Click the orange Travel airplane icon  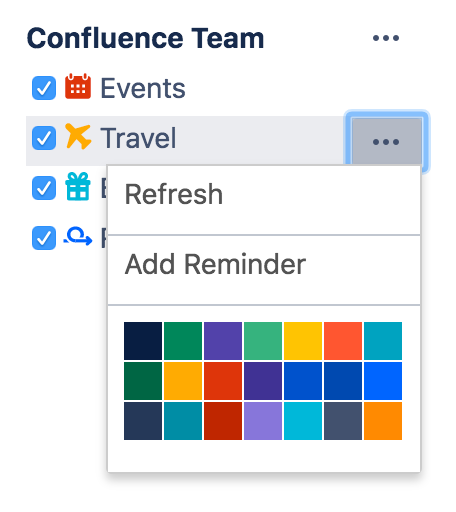[x=78, y=136]
